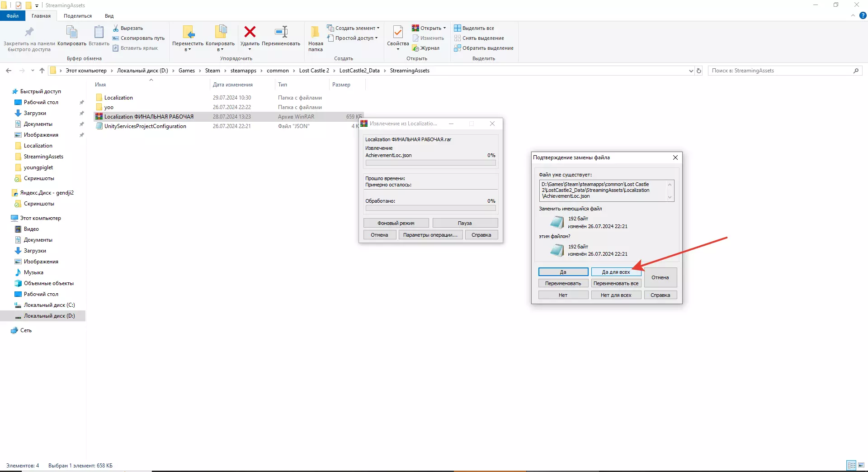
Task: Select the UnityServicesProjectConfiguration file
Action: [x=145, y=126]
